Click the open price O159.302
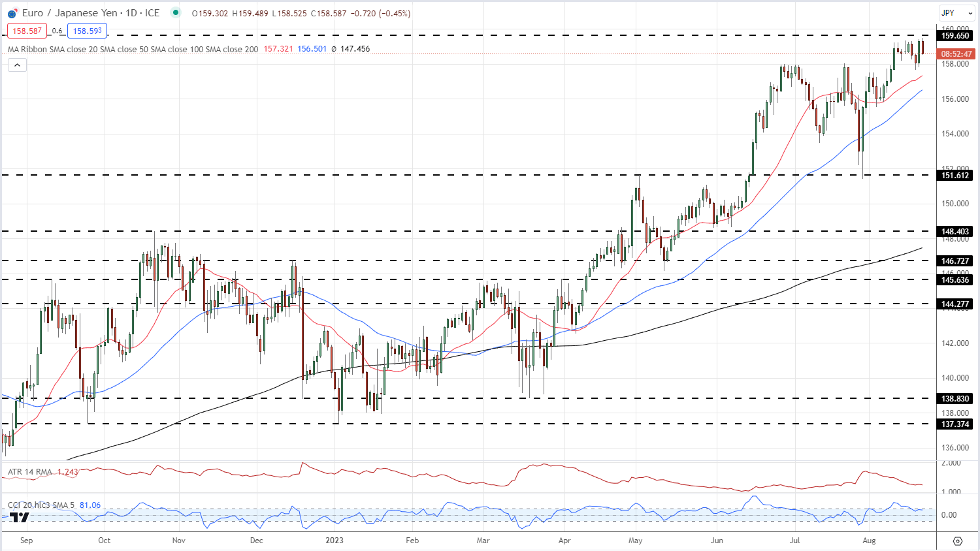This screenshot has width=980, height=551. [x=210, y=13]
